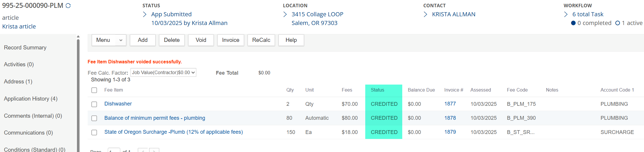Open invoice number 1877

click(450, 104)
